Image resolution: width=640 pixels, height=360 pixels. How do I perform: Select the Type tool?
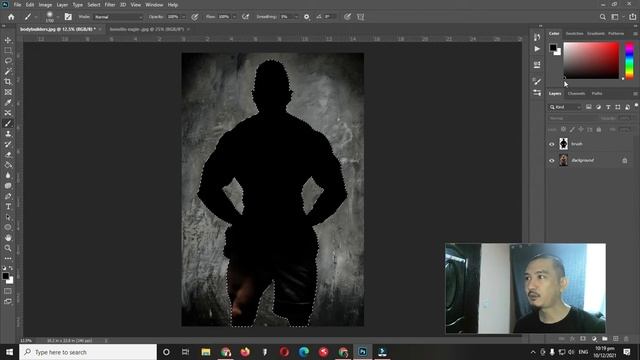[8, 207]
